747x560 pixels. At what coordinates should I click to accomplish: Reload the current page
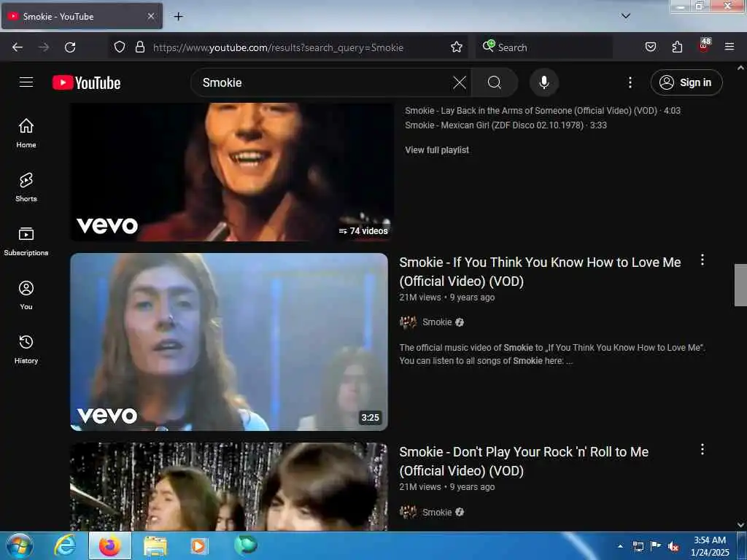click(70, 47)
